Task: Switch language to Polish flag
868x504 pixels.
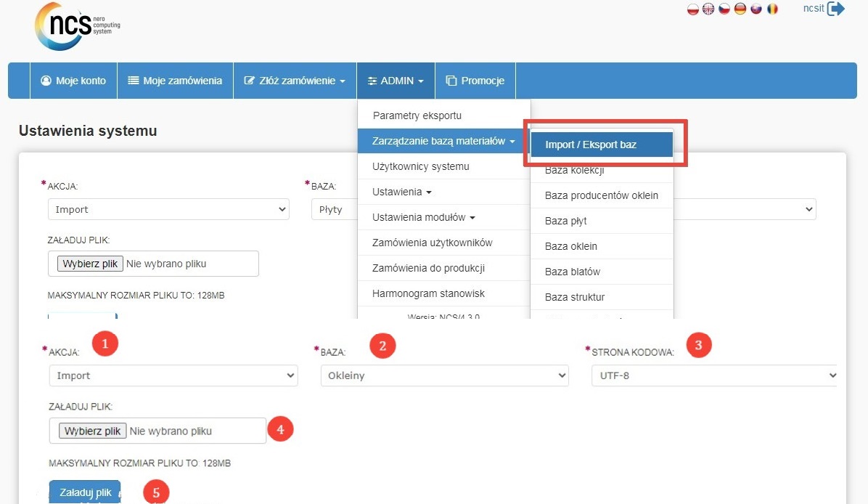Action: [692, 9]
